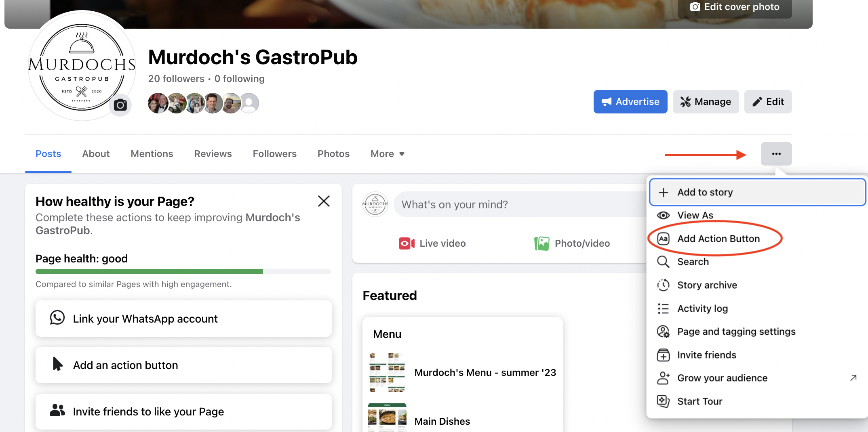Click external link arrow on Grow your audience
868x432 pixels.
(853, 378)
